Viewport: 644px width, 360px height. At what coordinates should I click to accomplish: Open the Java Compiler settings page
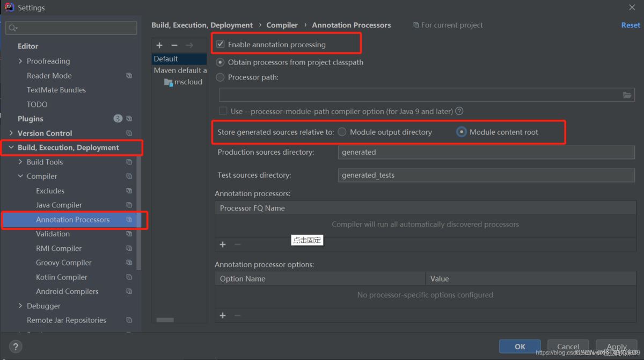(59, 205)
